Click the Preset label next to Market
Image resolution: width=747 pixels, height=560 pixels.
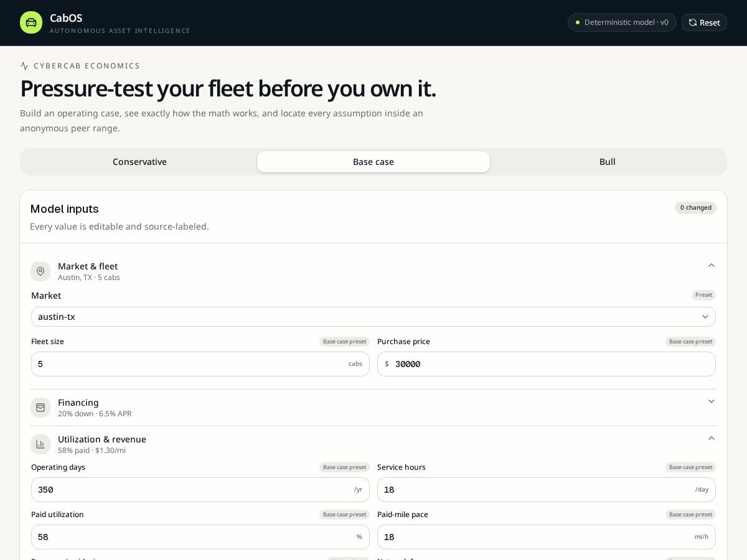(704, 295)
